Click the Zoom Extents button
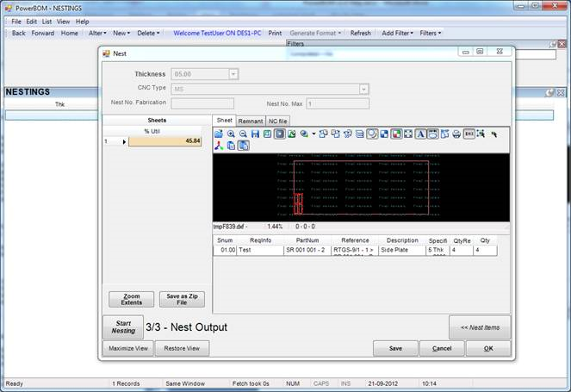Image resolution: width=571 pixels, height=392 pixels. pos(131,299)
